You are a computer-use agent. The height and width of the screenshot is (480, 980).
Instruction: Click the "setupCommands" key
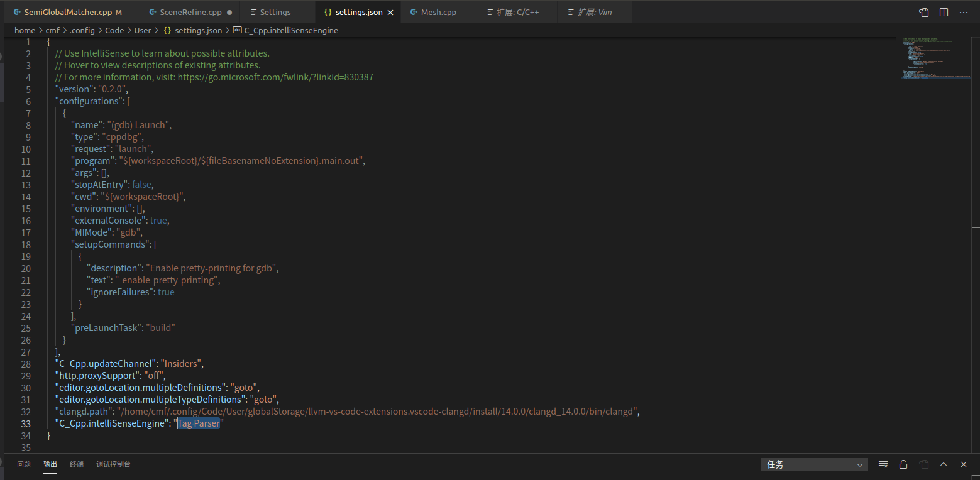pos(109,244)
